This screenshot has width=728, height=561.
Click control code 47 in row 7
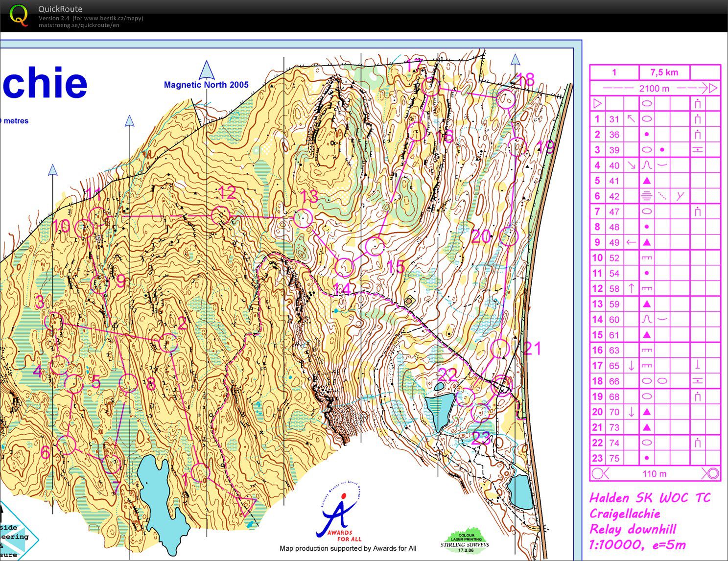click(614, 211)
